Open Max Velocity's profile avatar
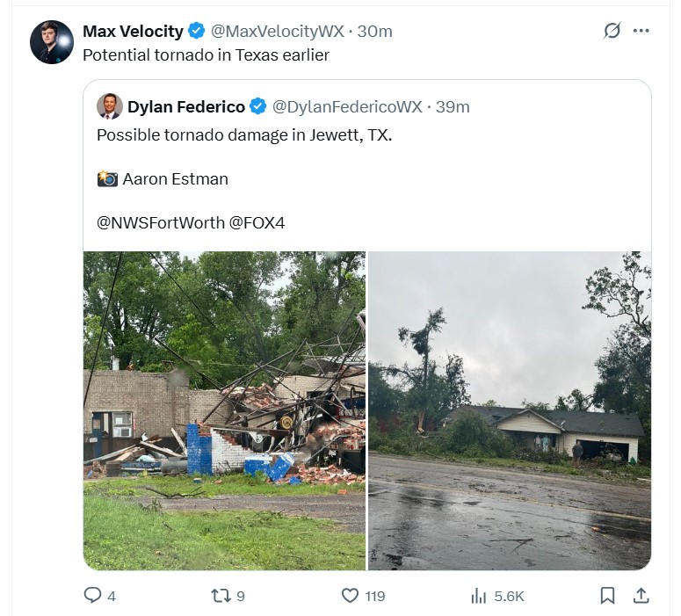The image size is (681, 616). point(52,42)
